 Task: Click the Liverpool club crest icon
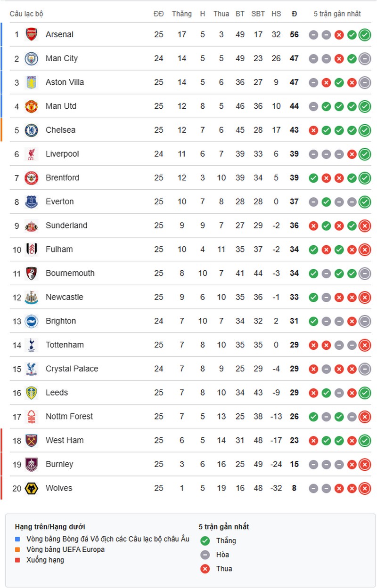pyautogui.click(x=32, y=154)
